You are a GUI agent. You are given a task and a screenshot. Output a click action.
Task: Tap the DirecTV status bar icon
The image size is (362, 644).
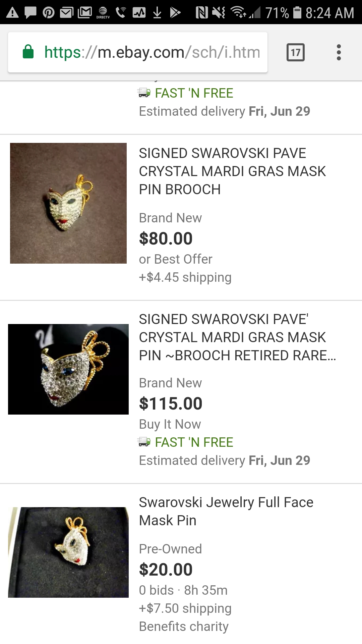pos(103,13)
